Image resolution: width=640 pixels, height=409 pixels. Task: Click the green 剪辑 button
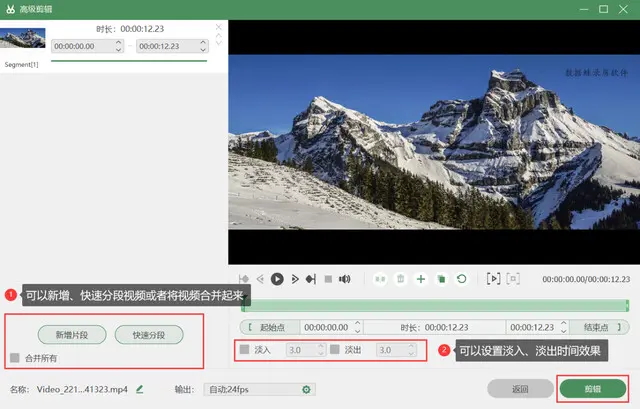pyautogui.click(x=592, y=389)
